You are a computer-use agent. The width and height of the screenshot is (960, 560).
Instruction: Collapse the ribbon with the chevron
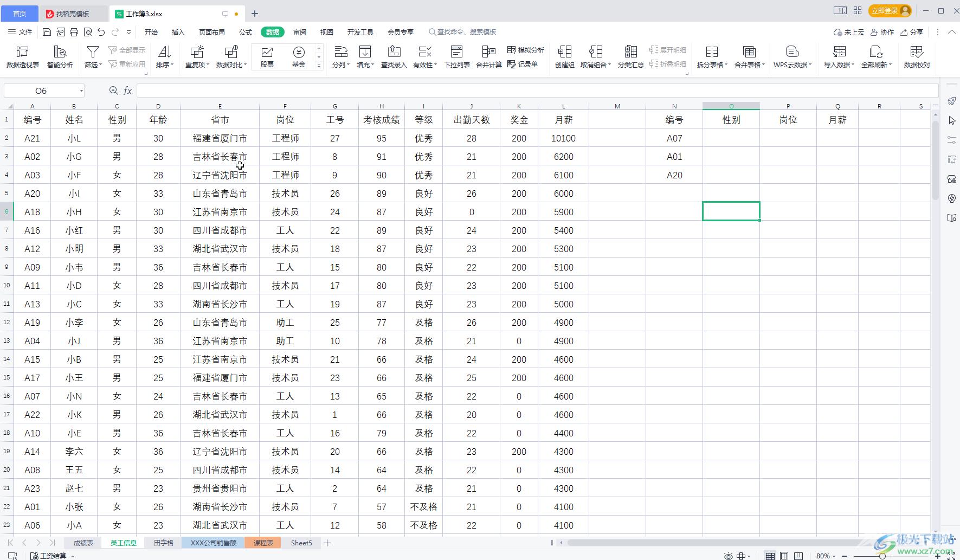point(952,32)
